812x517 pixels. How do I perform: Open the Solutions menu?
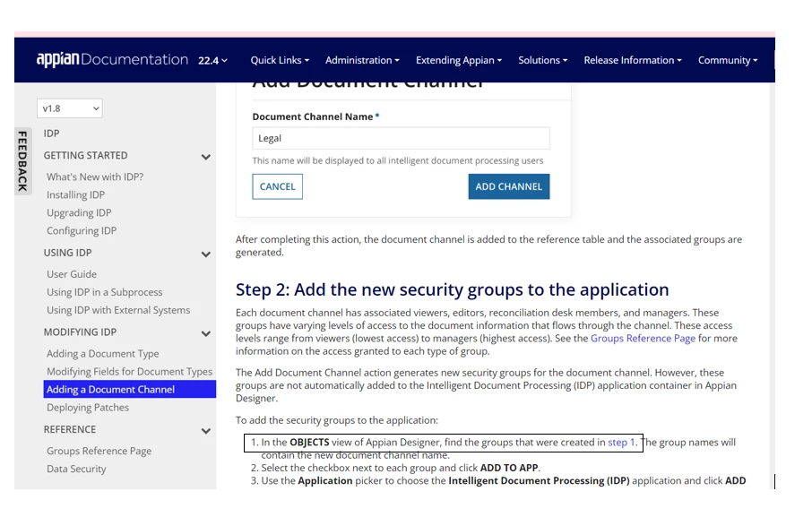tap(543, 60)
